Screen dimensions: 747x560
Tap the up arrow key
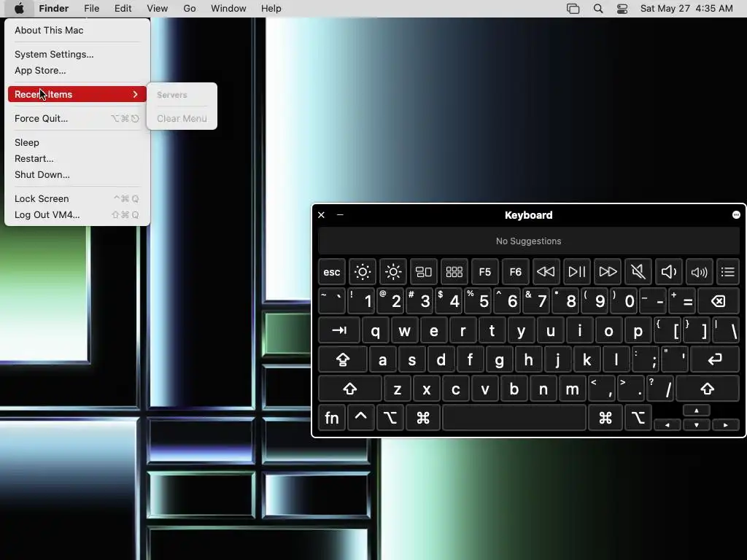[697, 411]
